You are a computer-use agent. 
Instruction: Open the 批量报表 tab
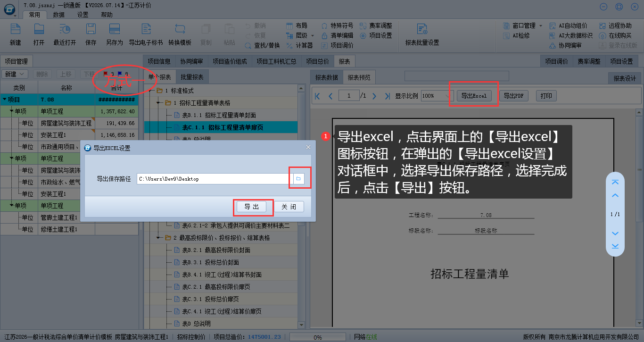click(192, 77)
